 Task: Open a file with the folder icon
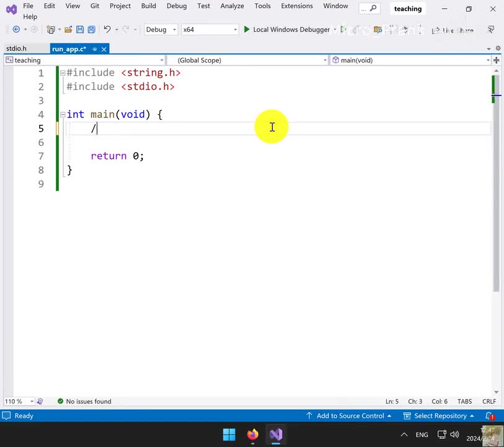pos(68,30)
